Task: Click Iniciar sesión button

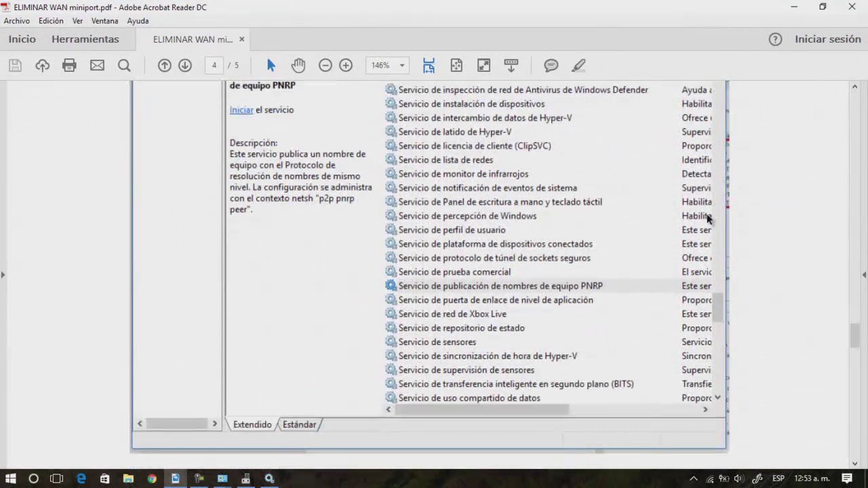Action: coord(828,39)
